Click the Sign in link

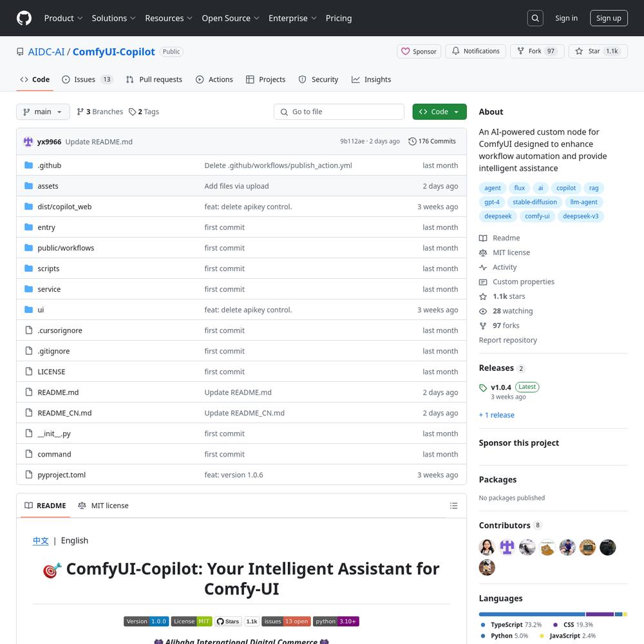(566, 18)
